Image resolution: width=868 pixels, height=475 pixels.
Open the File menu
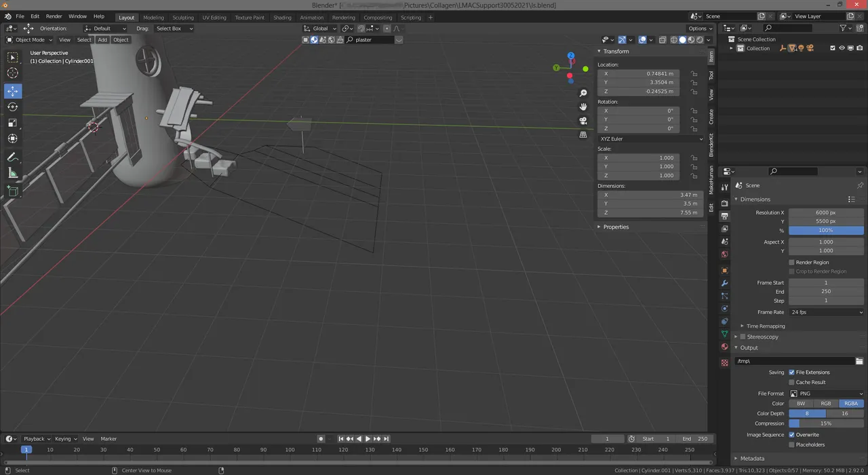click(x=20, y=16)
